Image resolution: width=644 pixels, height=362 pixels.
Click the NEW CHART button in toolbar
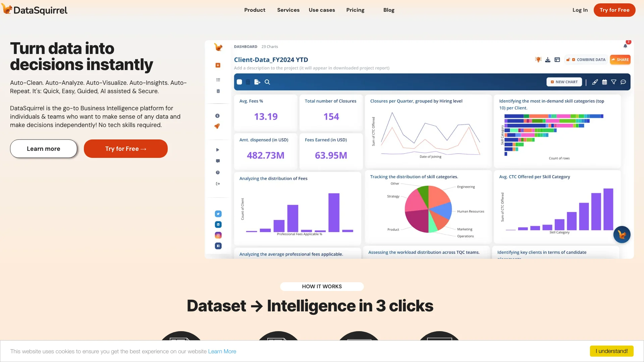tap(565, 82)
